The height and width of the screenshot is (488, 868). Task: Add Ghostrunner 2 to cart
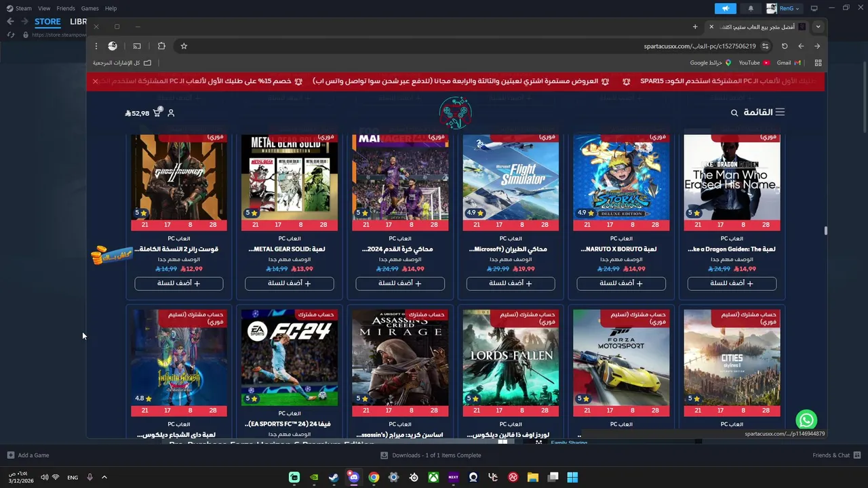tap(179, 283)
